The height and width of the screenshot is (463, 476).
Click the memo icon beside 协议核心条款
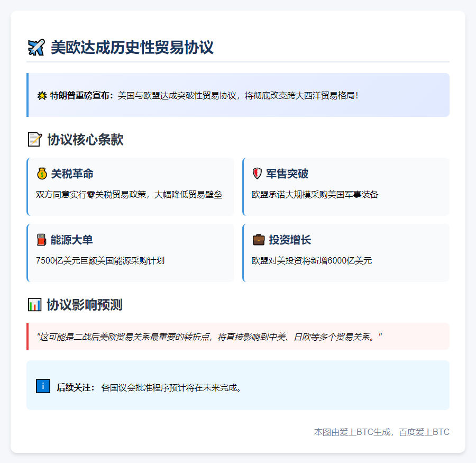point(35,140)
